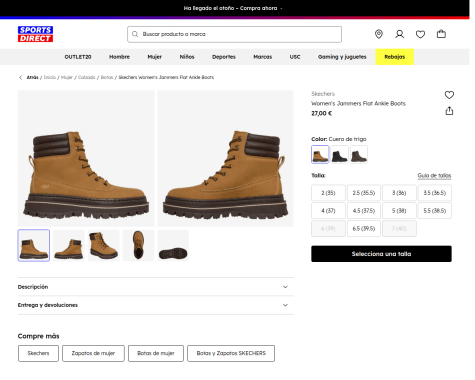Viewport: 475px width, 380px height.
Task: Go to Inicio breadcrumb
Action: pyautogui.click(x=50, y=77)
